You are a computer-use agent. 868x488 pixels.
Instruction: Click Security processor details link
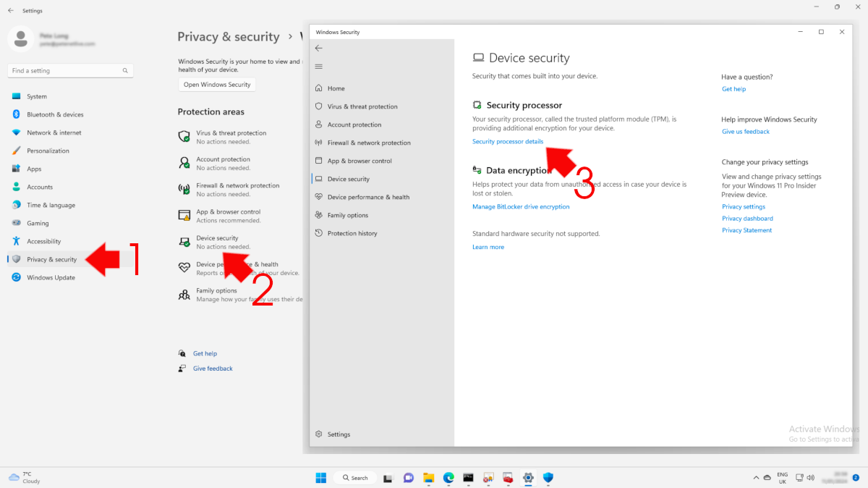pos(508,141)
